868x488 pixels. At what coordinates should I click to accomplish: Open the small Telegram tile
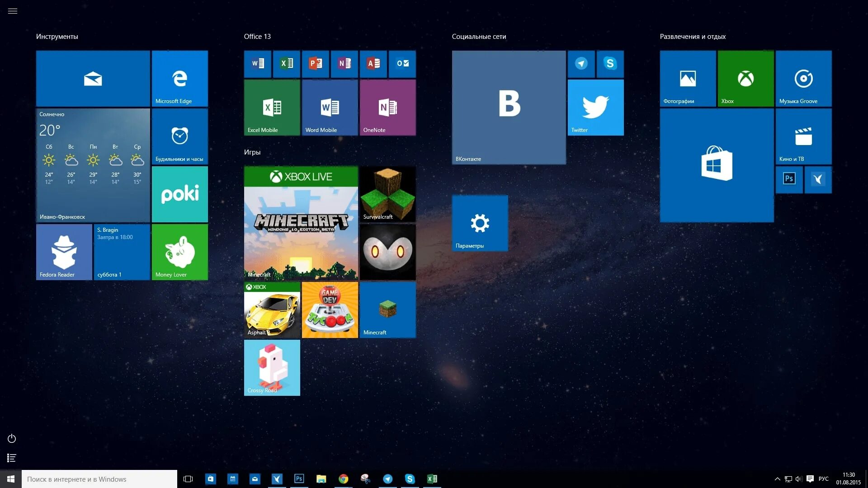click(581, 64)
